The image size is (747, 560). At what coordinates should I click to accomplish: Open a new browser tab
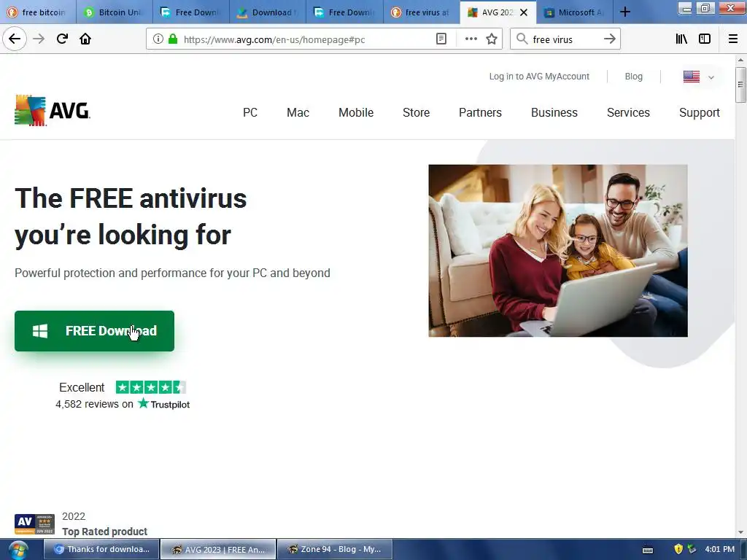[625, 12]
